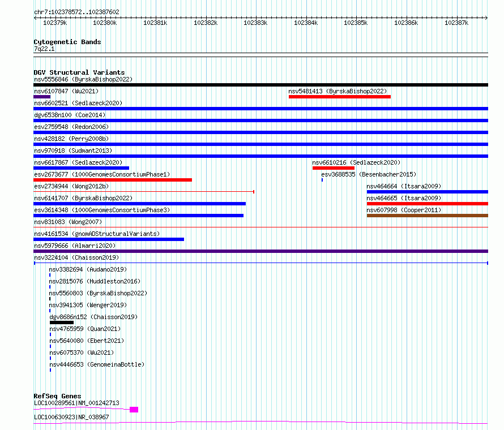Image resolution: width=504 pixels, height=430 pixels.
Task: Open nsv6075370 (Wu2021) label
Action: [82, 352]
